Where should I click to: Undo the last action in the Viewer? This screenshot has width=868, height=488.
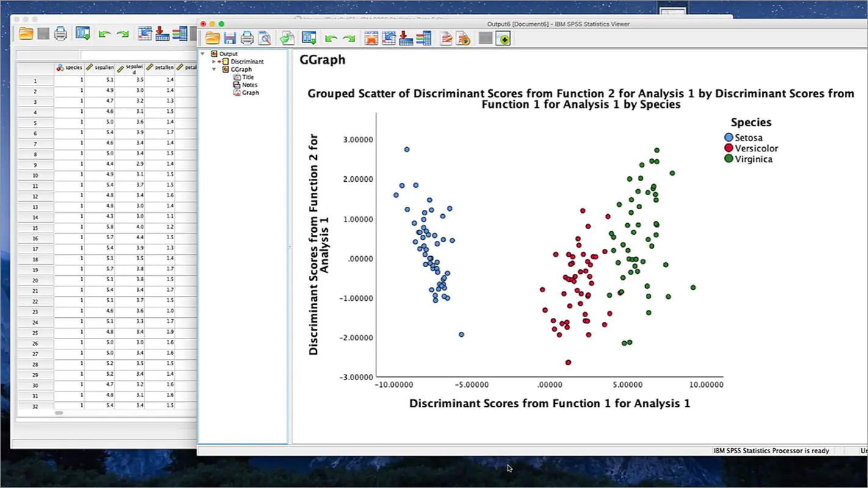(330, 38)
